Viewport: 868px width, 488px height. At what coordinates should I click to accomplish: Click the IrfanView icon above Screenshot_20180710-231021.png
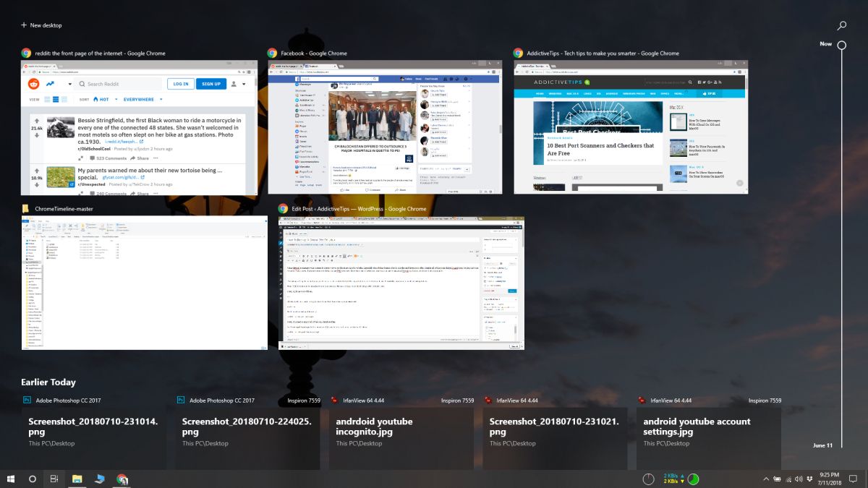point(488,400)
